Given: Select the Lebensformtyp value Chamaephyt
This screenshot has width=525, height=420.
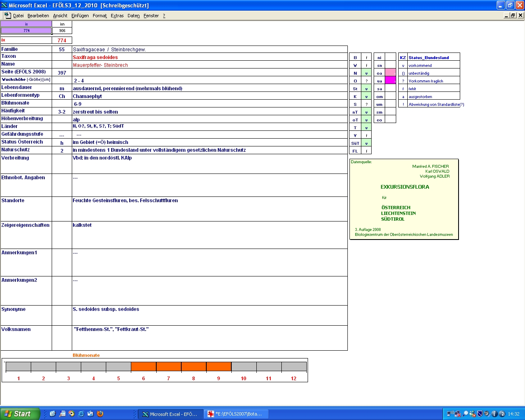Looking at the screenshot, I should tap(210, 96).
